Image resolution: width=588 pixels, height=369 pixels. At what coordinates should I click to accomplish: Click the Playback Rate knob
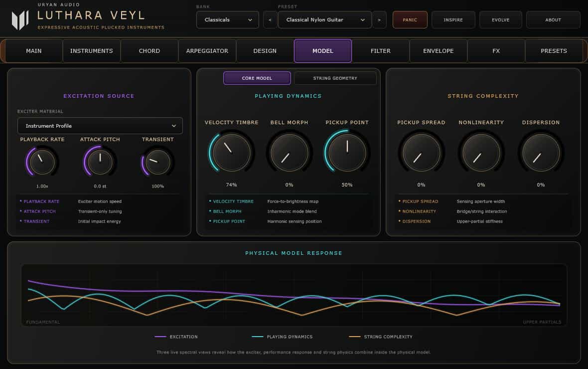(42, 162)
